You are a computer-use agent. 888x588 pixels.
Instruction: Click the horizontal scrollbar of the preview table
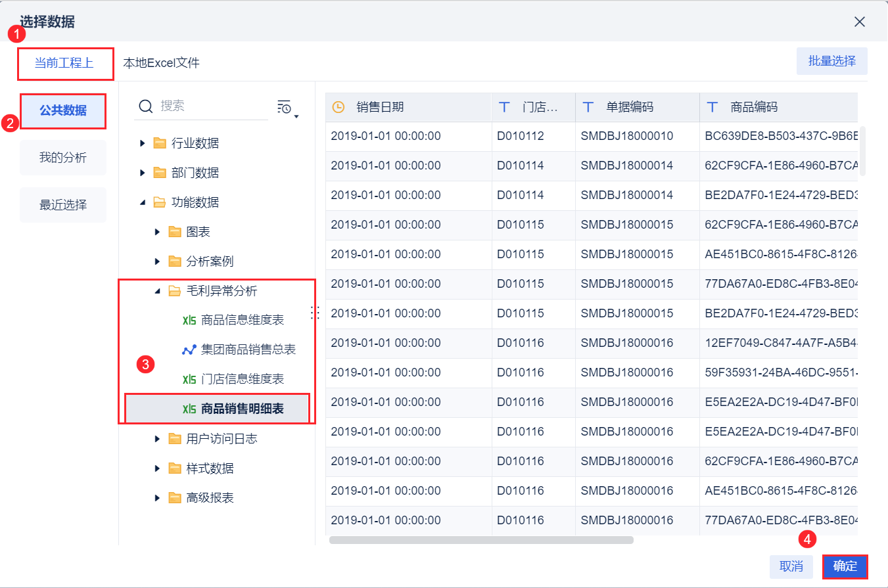[481, 540]
